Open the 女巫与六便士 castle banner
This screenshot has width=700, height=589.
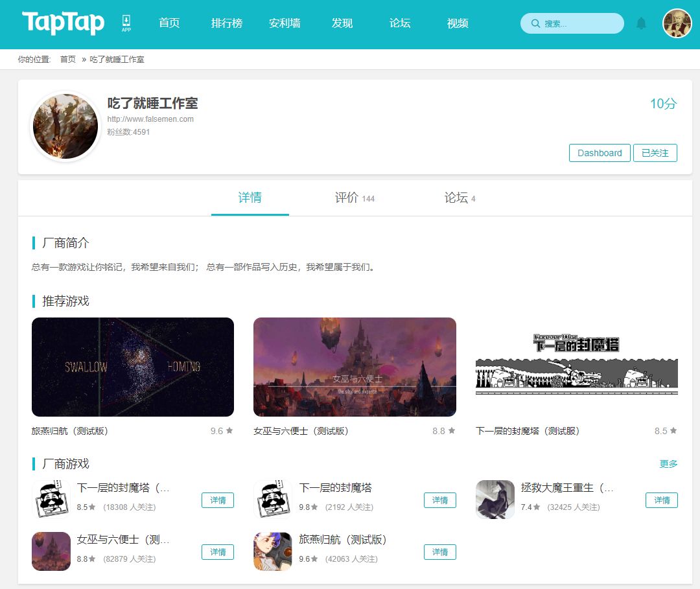355,367
